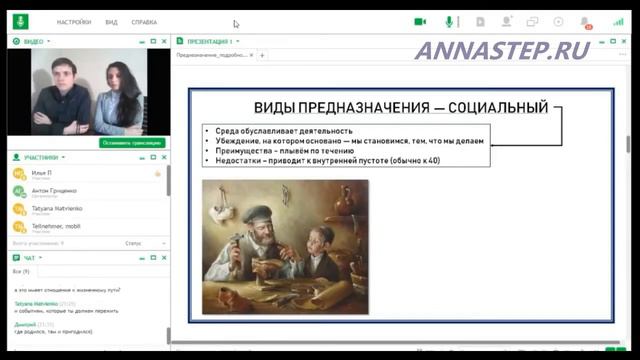Minimize the Чат panel
The width and height of the screenshot is (640, 360).
pyautogui.click(x=142, y=258)
